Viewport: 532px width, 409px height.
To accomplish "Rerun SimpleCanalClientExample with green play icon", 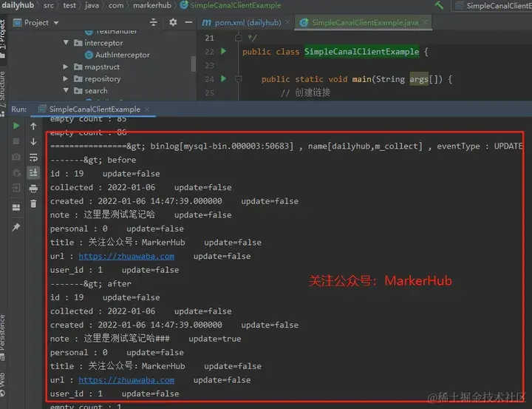I will pyautogui.click(x=16, y=126).
